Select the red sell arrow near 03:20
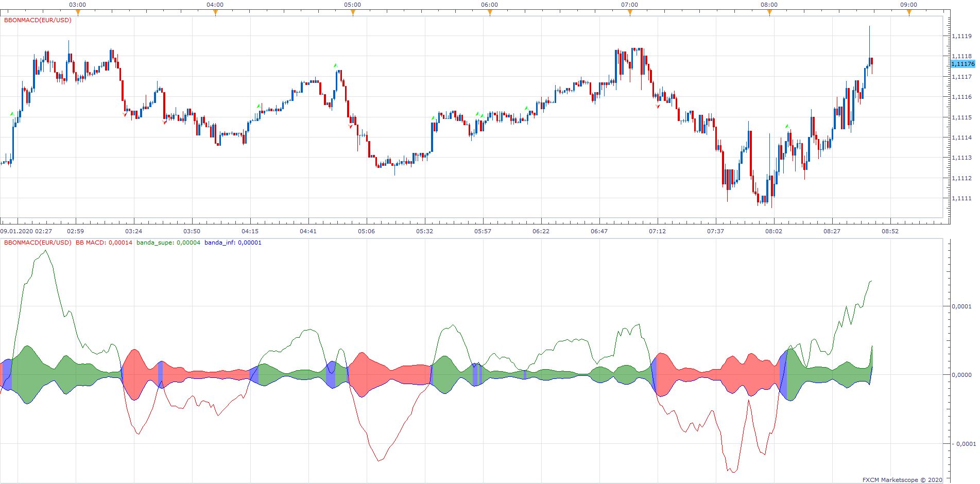 point(125,114)
